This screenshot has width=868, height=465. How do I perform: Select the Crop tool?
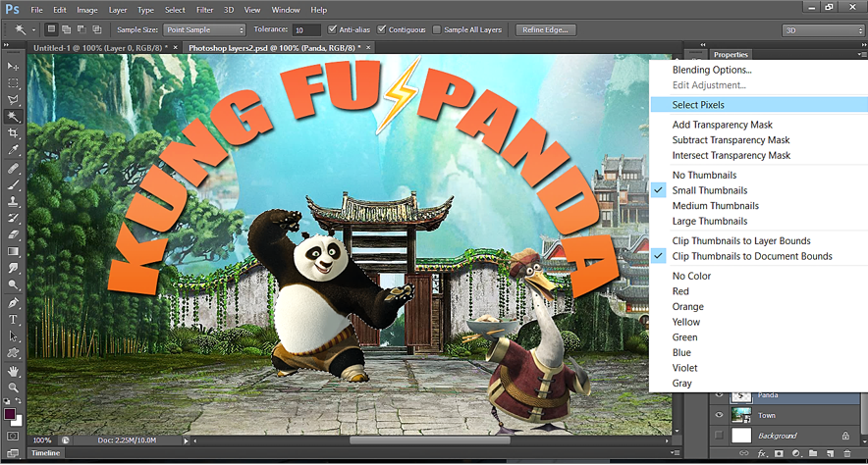pyautogui.click(x=13, y=133)
